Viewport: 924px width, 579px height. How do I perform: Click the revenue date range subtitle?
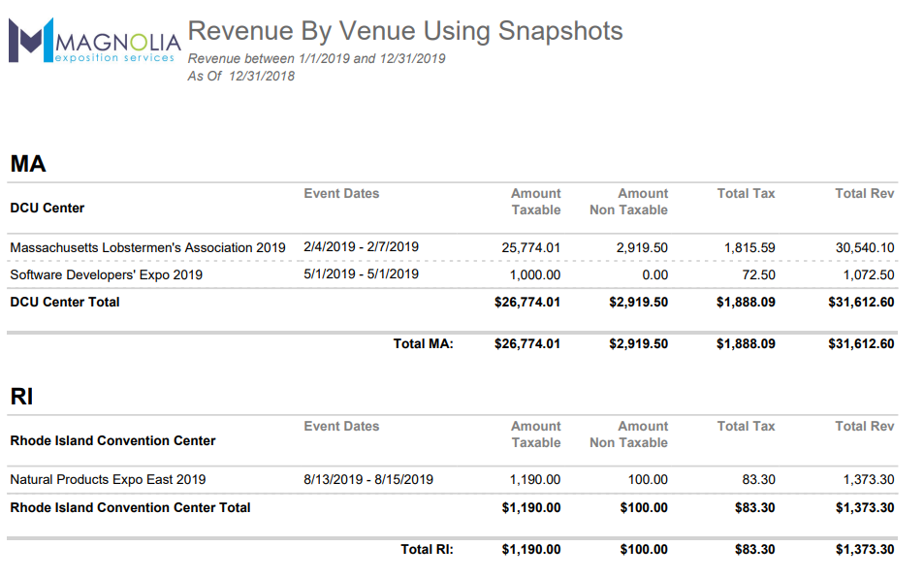(316, 58)
